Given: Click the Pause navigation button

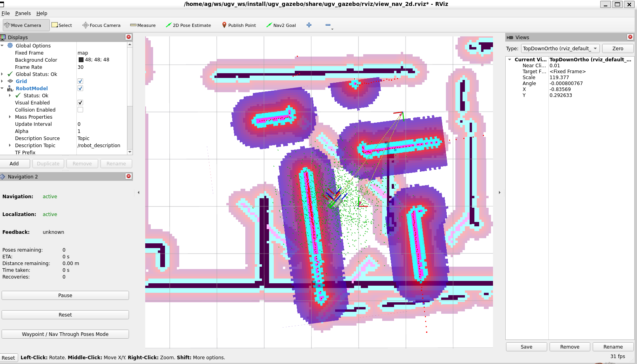Looking at the screenshot, I should [65, 295].
